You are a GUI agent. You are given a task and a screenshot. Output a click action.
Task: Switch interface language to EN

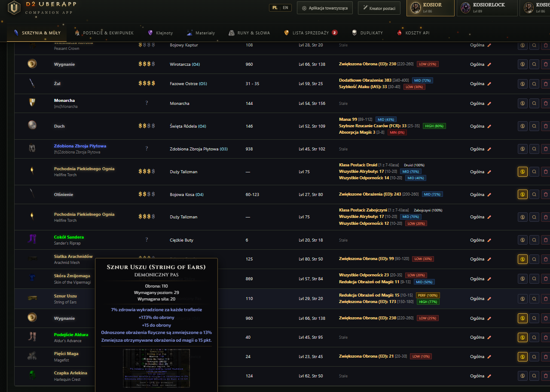[x=285, y=8]
